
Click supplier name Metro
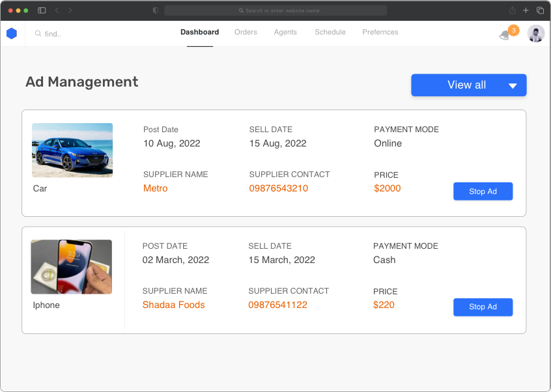pyautogui.click(x=155, y=188)
